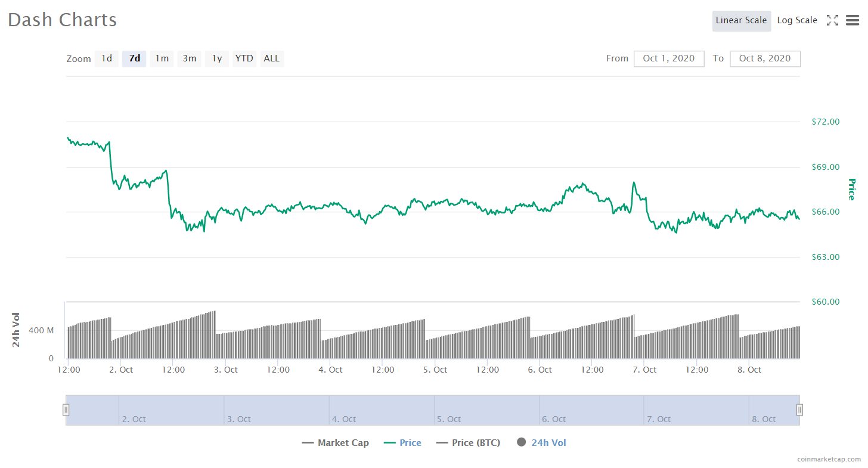Screen dimensions: 868x468
Task: Click the $63.00 price axis label
Action: (x=826, y=257)
